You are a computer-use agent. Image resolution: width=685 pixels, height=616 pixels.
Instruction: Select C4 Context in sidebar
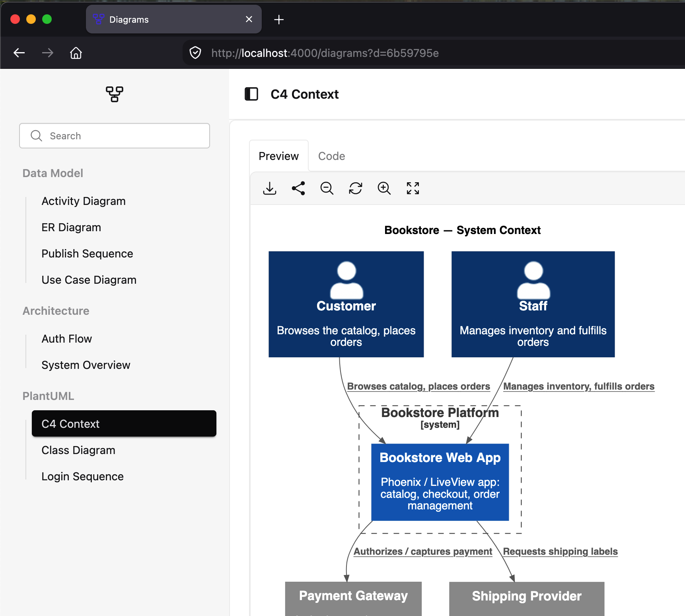click(124, 423)
